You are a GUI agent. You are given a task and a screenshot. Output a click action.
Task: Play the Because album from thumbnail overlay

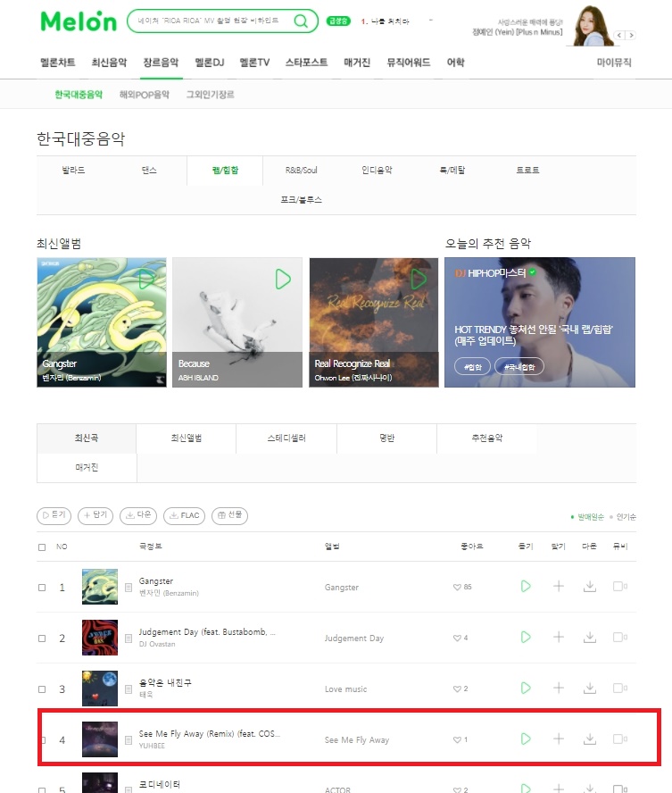(283, 280)
